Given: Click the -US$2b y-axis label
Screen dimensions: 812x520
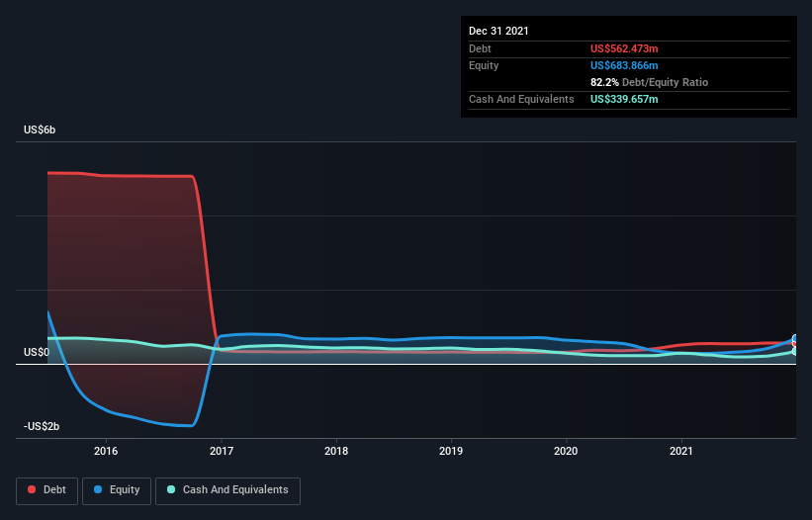Looking at the screenshot, I should 42,426.
